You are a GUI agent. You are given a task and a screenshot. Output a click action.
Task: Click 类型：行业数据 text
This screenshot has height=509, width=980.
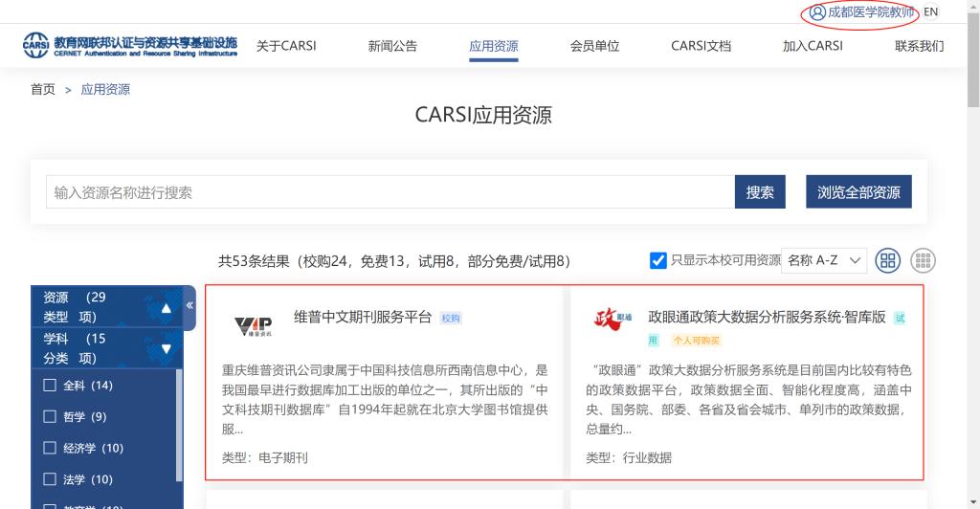coord(629,457)
